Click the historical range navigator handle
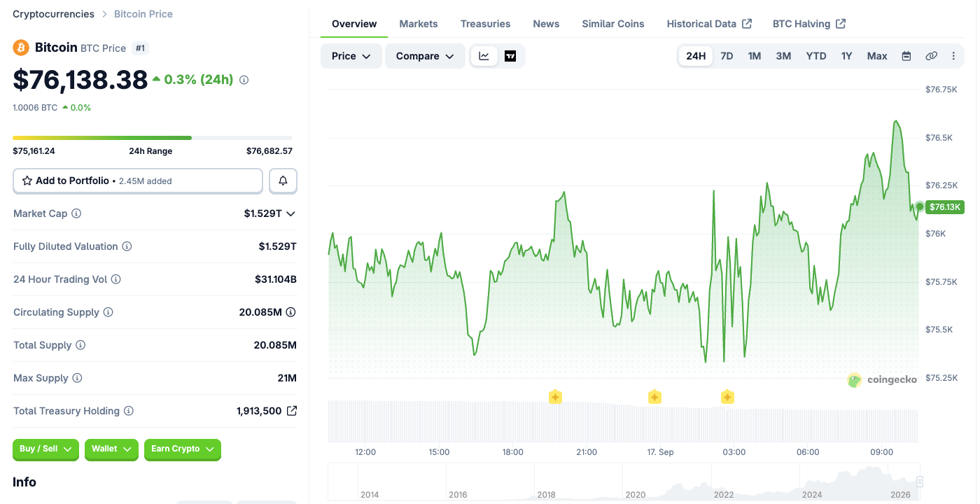This screenshot has height=504, width=980. click(x=920, y=482)
